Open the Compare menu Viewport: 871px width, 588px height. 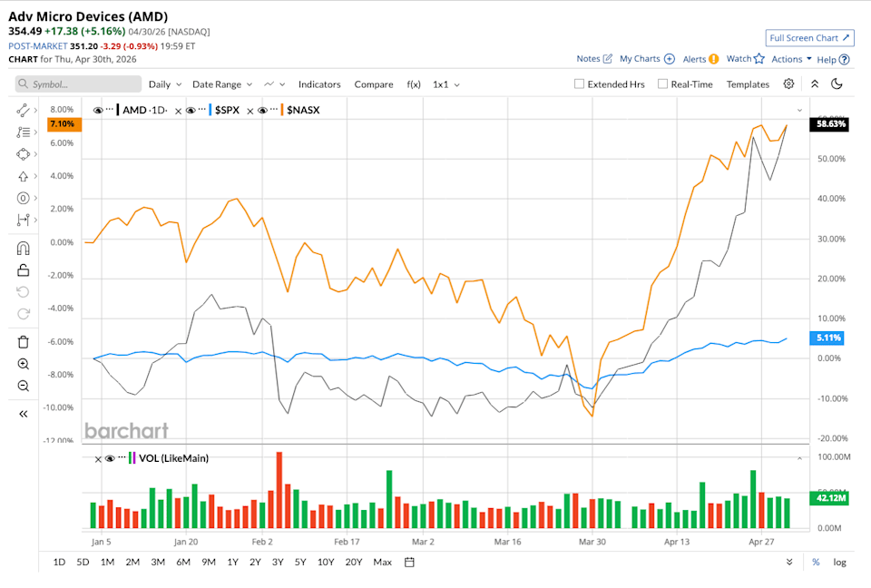(374, 84)
